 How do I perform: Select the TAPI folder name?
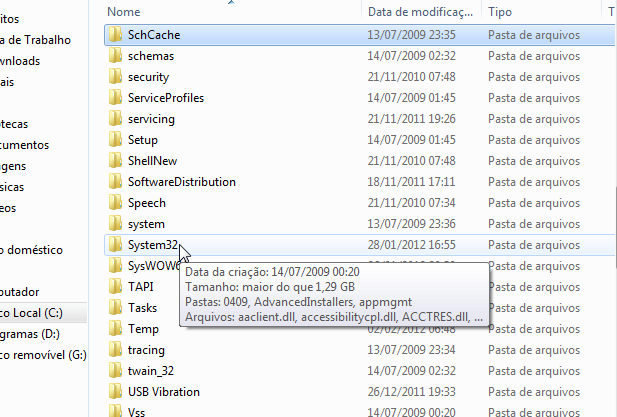(x=140, y=287)
